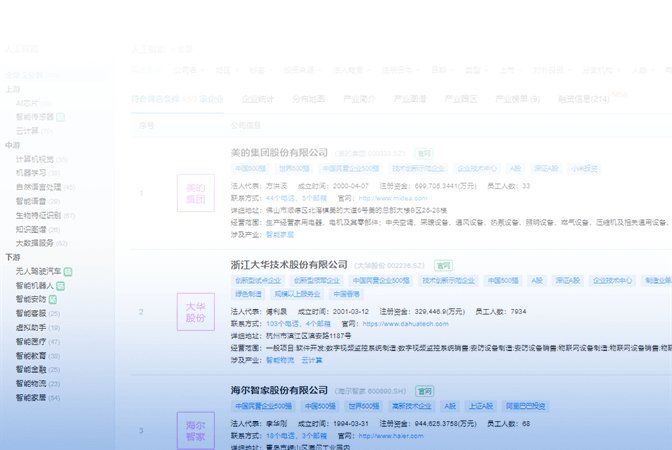Viewport: 672px width, 450px height.
Task: Click the 创新型试点企业 tag on 大华
Action: point(258,281)
